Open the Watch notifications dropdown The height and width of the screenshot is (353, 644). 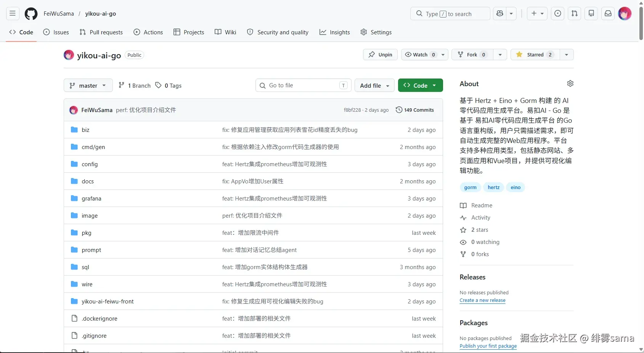pos(424,55)
